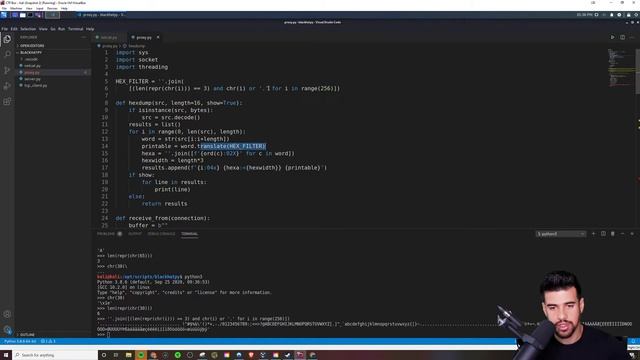Click the Kali panel lock screen icon
The image size is (640, 360).
coord(629,15)
